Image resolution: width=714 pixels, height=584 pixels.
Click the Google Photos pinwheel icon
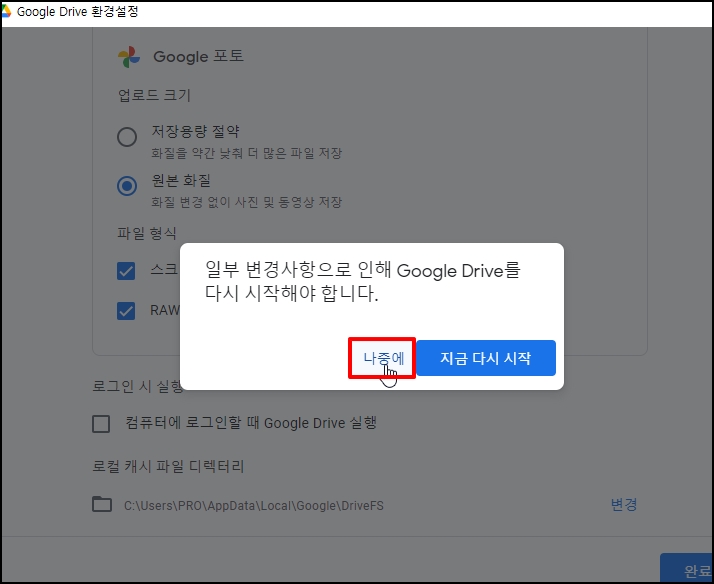click(x=129, y=57)
